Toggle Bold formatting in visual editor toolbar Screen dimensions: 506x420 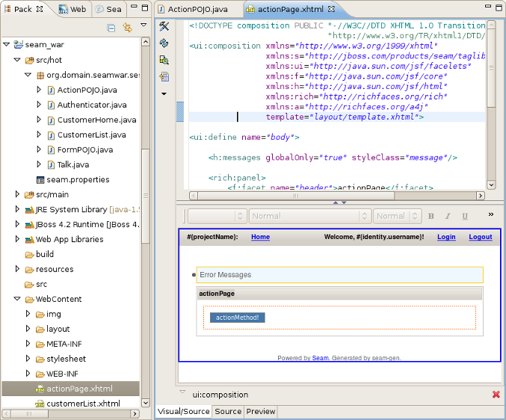pyautogui.click(x=431, y=216)
